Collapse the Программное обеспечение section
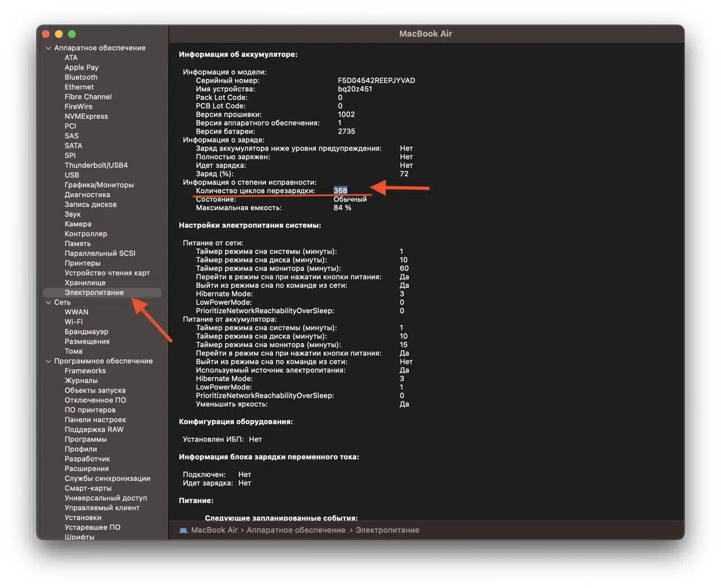 tap(48, 360)
